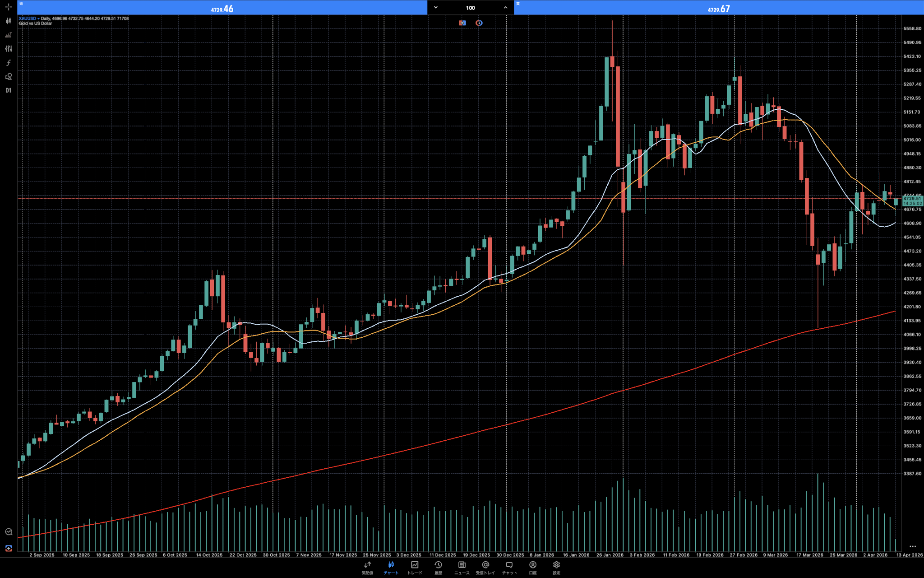Click the blue-red new order plus icon
Viewport: 924px width, 578px height.
coord(8,548)
